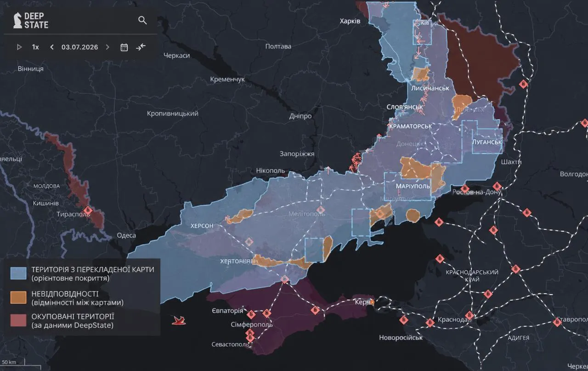Go to the previous date
The image size is (588, 371).
tap(52, 47)
